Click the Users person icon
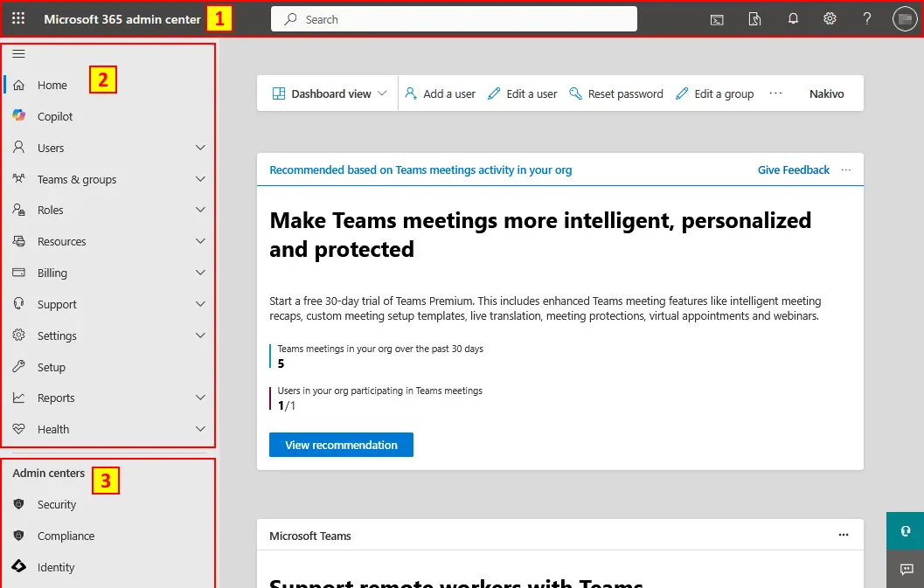This screenshot has height=588, width=924. click(x=19, y=147)
